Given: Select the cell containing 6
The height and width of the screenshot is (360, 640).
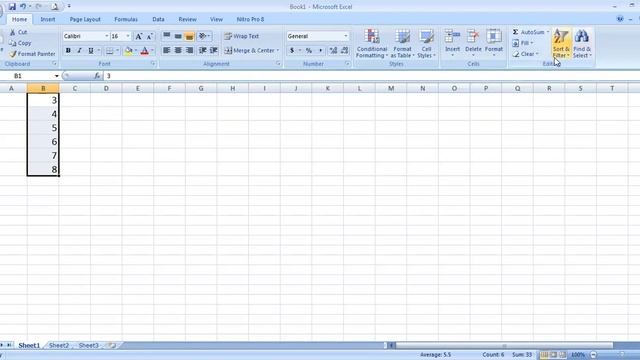Looking at the screenshot, I should coord(43,142).
